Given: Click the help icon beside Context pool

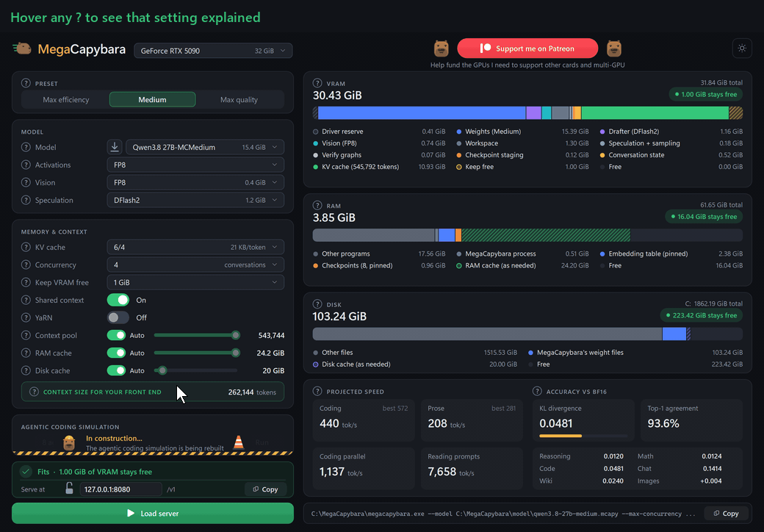Looking at the screenshot, I should pos(26,335).
